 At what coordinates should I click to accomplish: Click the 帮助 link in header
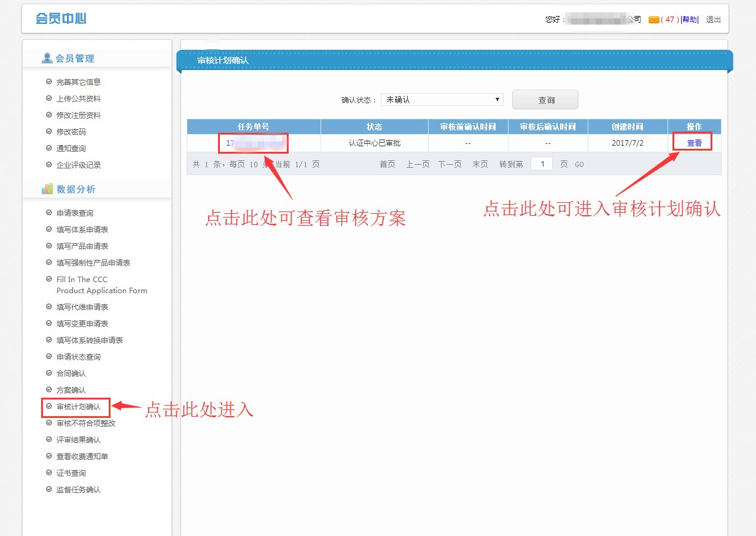pyautogui.click(x=690, y=20)
